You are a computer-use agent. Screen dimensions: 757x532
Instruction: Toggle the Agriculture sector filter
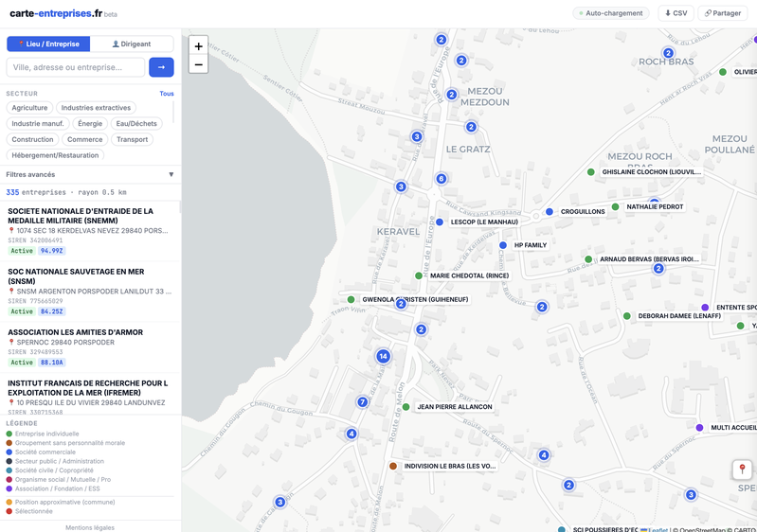pos(29,108)
